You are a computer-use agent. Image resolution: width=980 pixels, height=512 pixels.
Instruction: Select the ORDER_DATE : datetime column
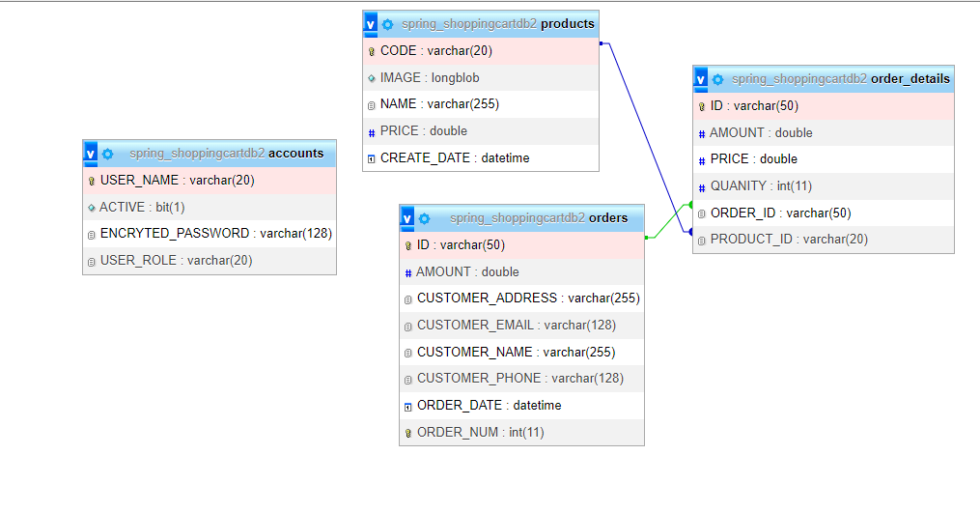[522, 405]
